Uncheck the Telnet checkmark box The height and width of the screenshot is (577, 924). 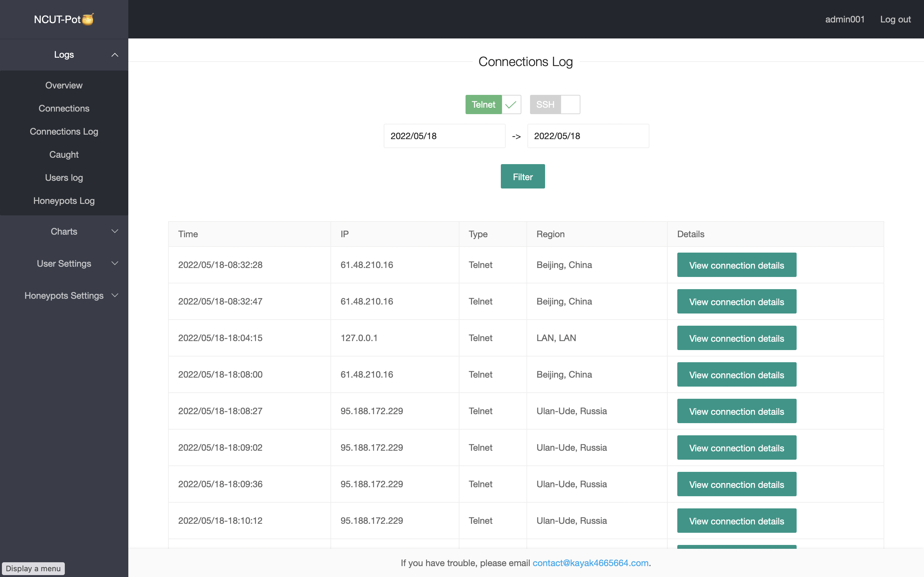[x=511, y=105]
